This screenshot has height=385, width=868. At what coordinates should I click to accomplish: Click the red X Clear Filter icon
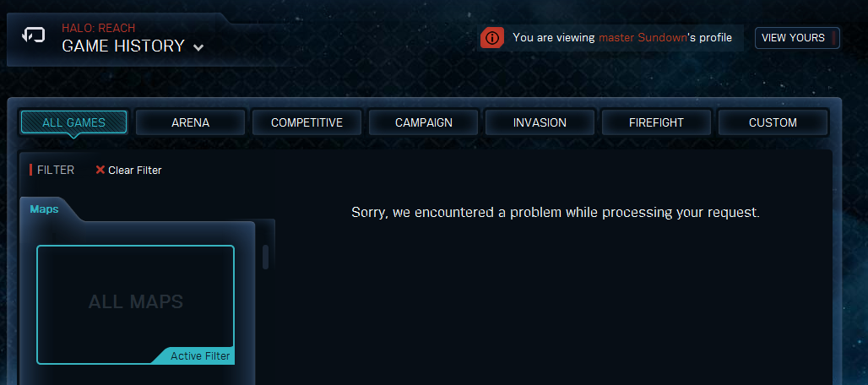coord(100,170)
